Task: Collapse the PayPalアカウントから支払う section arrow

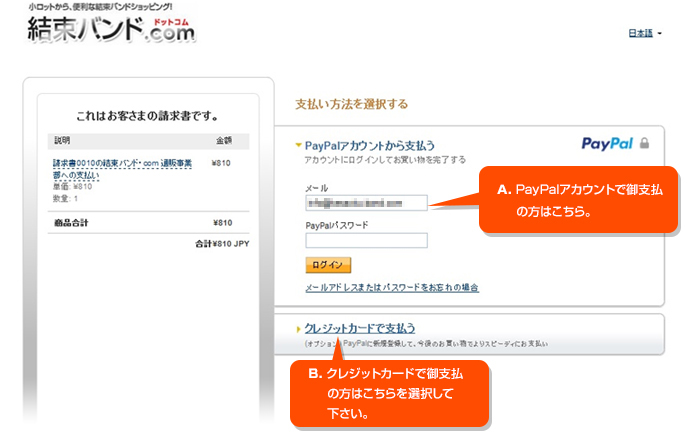Action: [298, 145]
